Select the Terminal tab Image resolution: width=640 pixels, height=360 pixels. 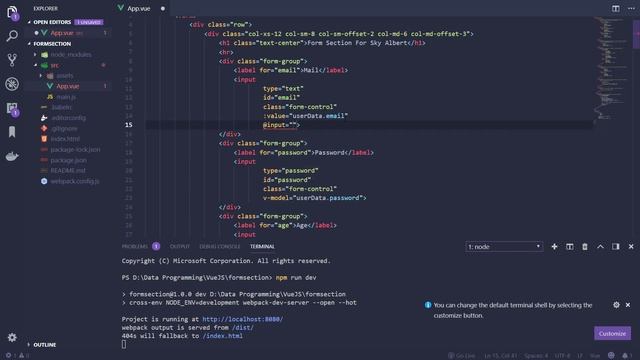(262, 246)
